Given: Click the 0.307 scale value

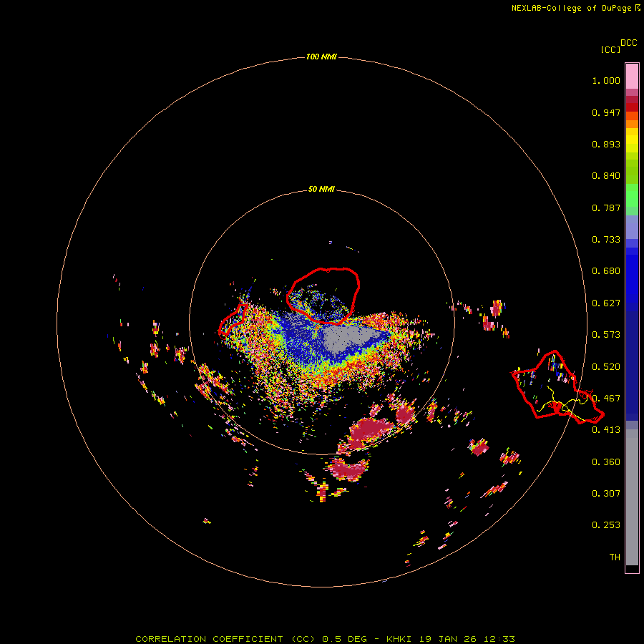Looking at the screenshot, I should 606,493.
